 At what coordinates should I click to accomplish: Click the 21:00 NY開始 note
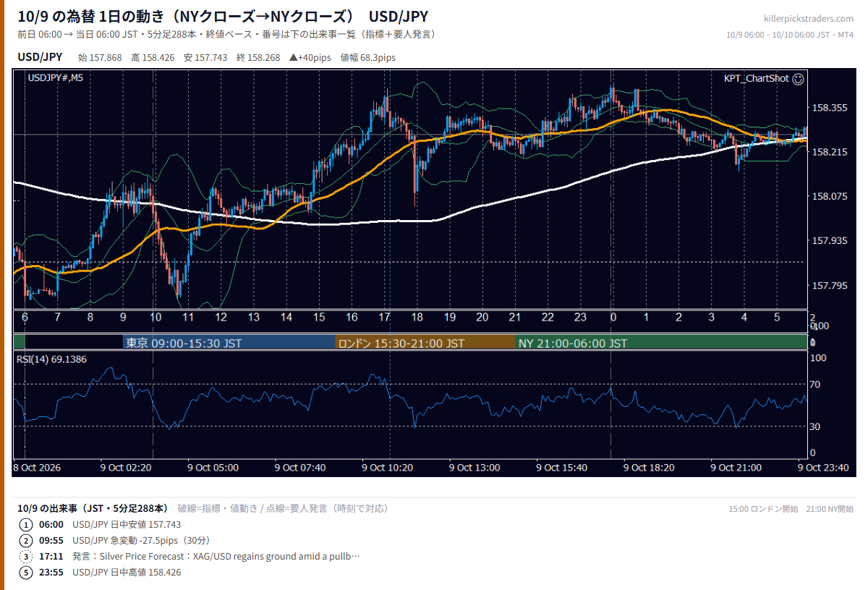pos(830,509)
